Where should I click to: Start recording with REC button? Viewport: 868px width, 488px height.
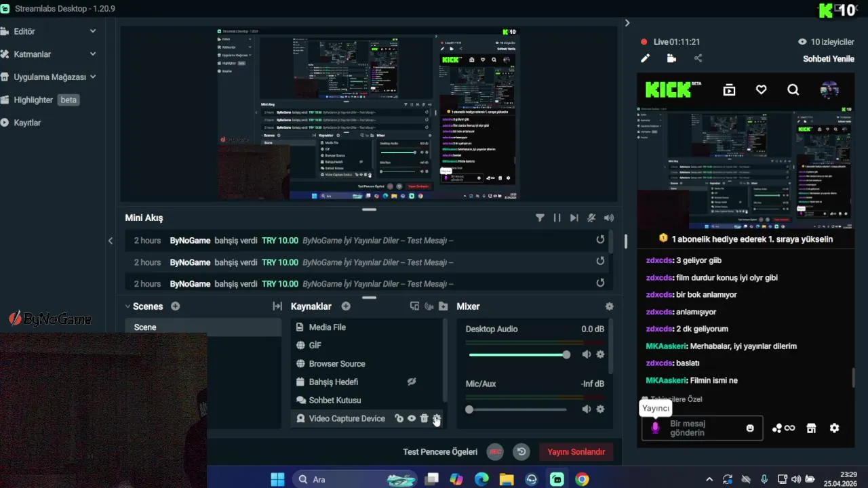click(496, 452)
